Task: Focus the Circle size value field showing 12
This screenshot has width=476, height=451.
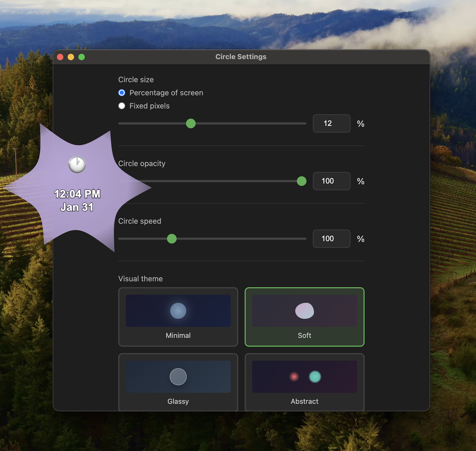Action: coord(331,123)
